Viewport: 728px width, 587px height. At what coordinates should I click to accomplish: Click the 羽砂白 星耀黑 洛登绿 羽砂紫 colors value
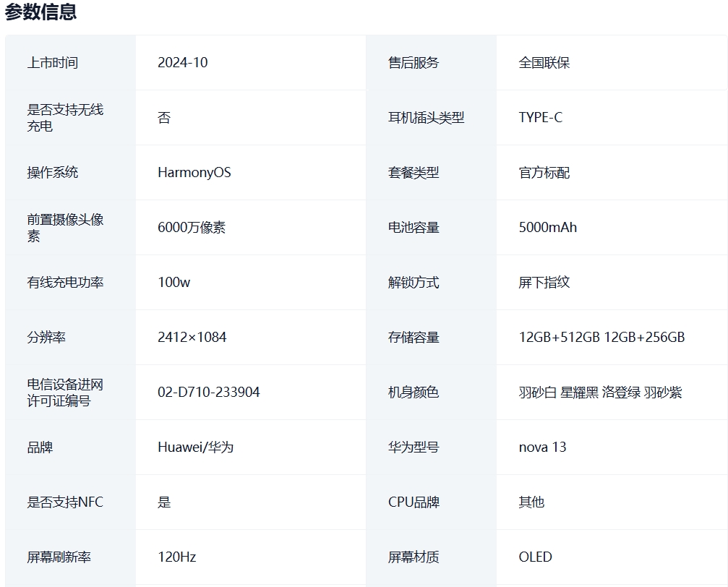(600, 393)
